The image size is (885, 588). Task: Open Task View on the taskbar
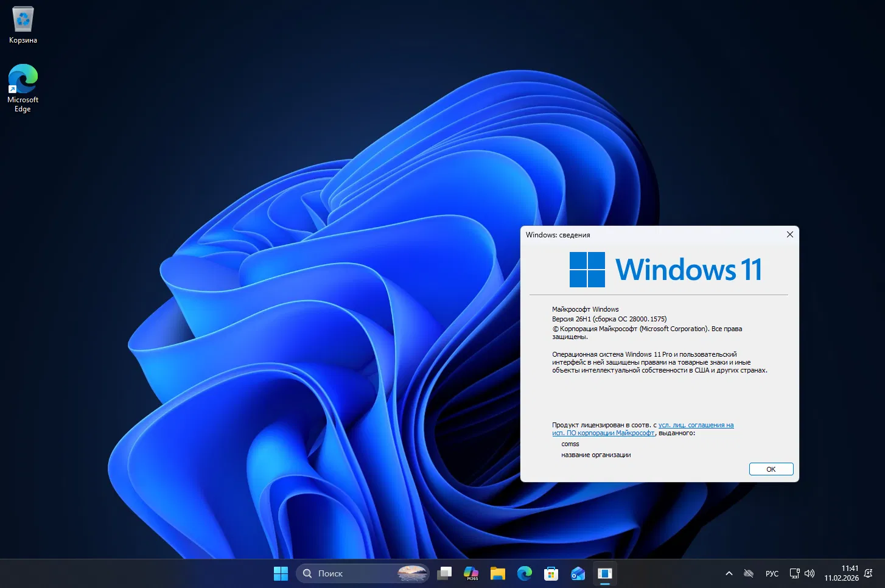pyautogui.click(x=444, y=573)
